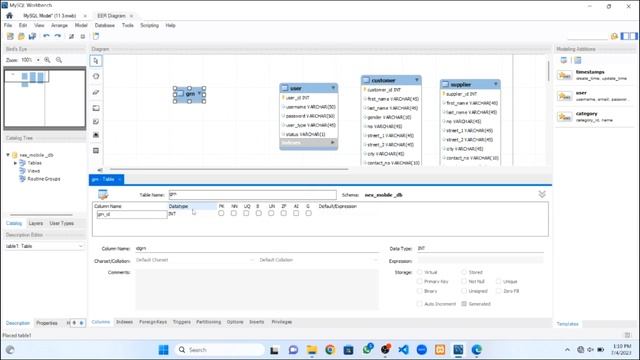Click the Undo arrow in toolbar
Viewport: 640px width, 360px height.
46,36
